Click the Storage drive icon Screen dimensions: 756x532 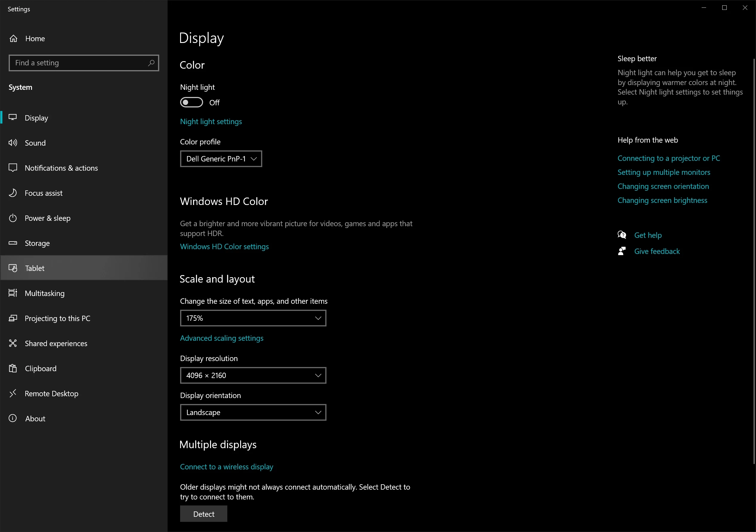point(13,243)
